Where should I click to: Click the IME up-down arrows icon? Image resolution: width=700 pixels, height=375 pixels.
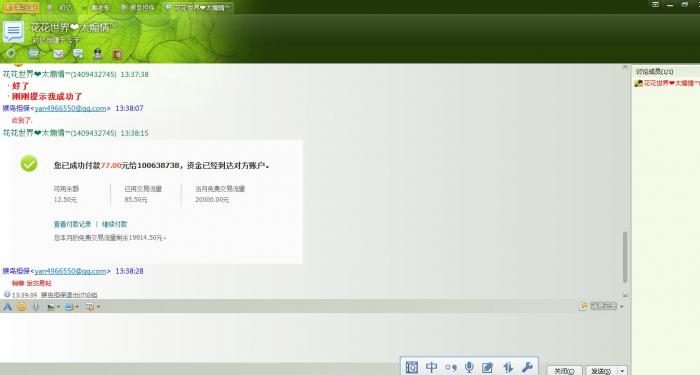coord(508,367)
